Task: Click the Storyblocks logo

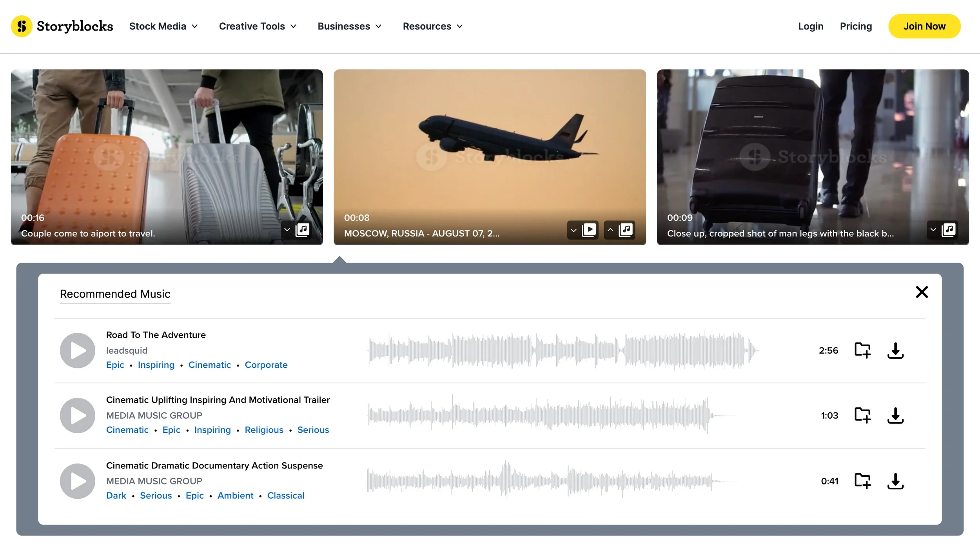Action: click(x=62, y=26)
